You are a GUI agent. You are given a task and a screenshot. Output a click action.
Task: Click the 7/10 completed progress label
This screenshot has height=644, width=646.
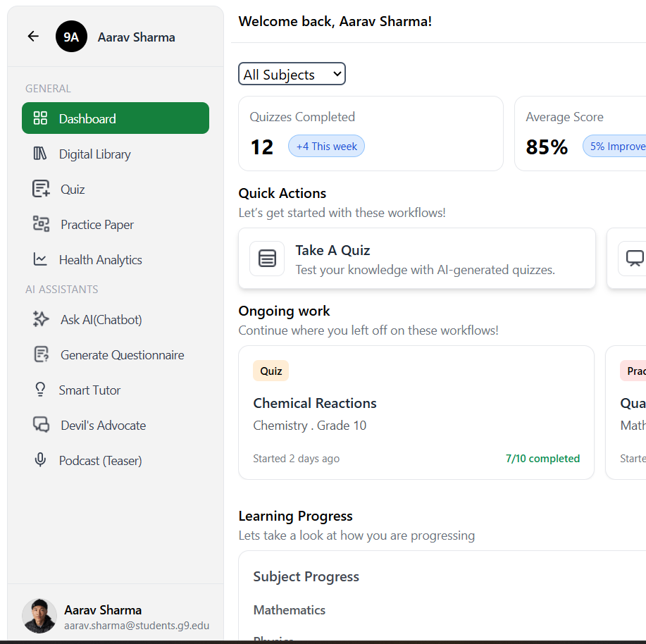click(542, 459)
